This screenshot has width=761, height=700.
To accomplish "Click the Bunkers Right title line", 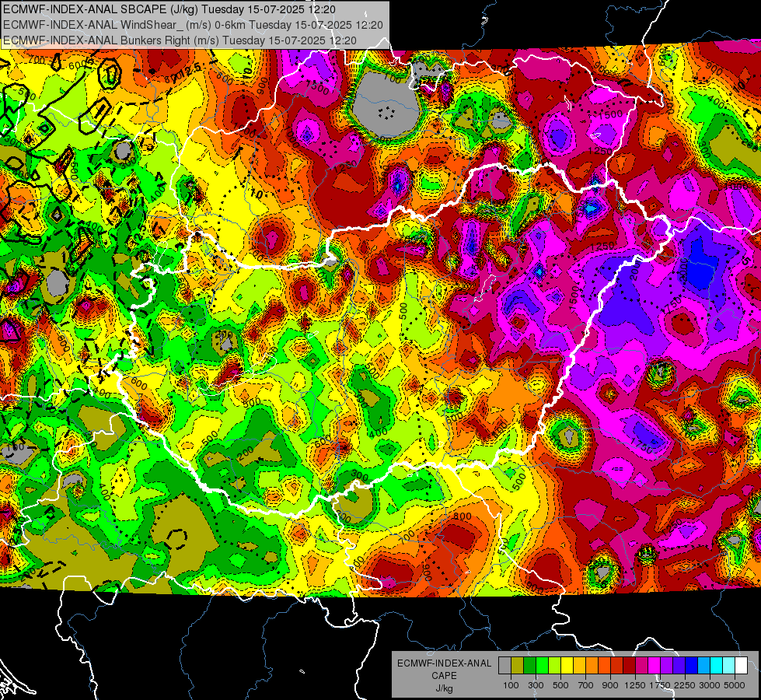I will click(180, 40).
